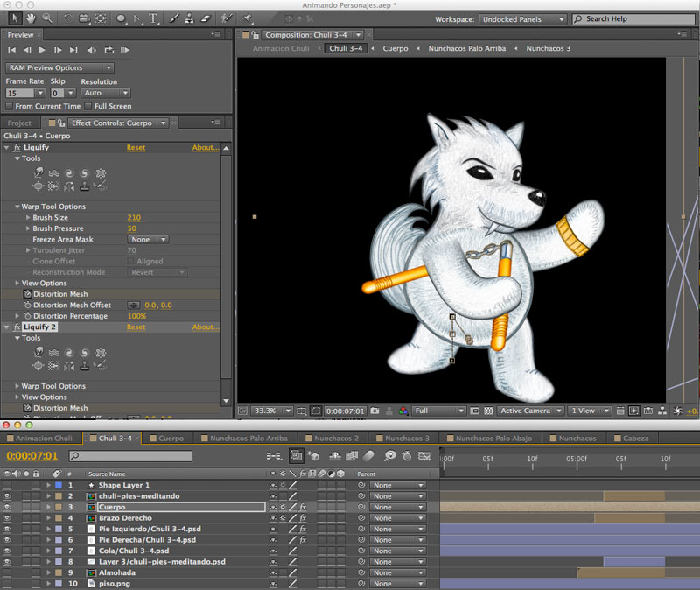Click Brush Pressure value 50

(x=132, y=228)
